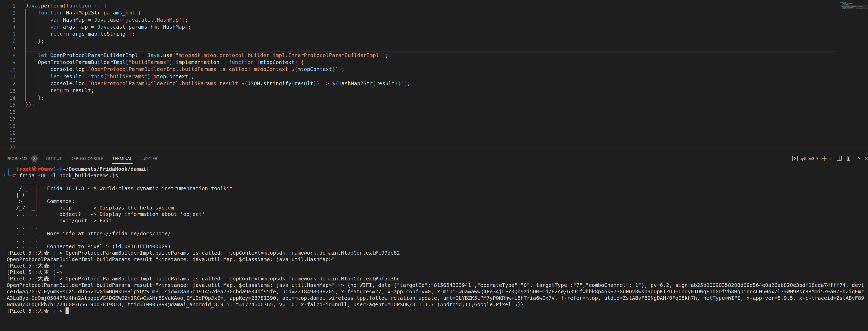Screen dimensions: 868x331
Task: Split the terminal pane
Action: pyautogui.click(x=839, y=158)
